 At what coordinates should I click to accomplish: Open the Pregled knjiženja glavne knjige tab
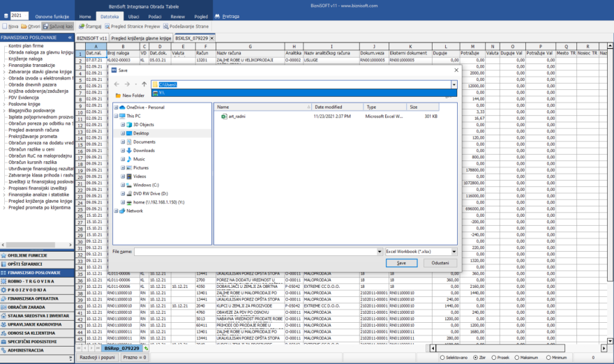(x=141, y=37)
